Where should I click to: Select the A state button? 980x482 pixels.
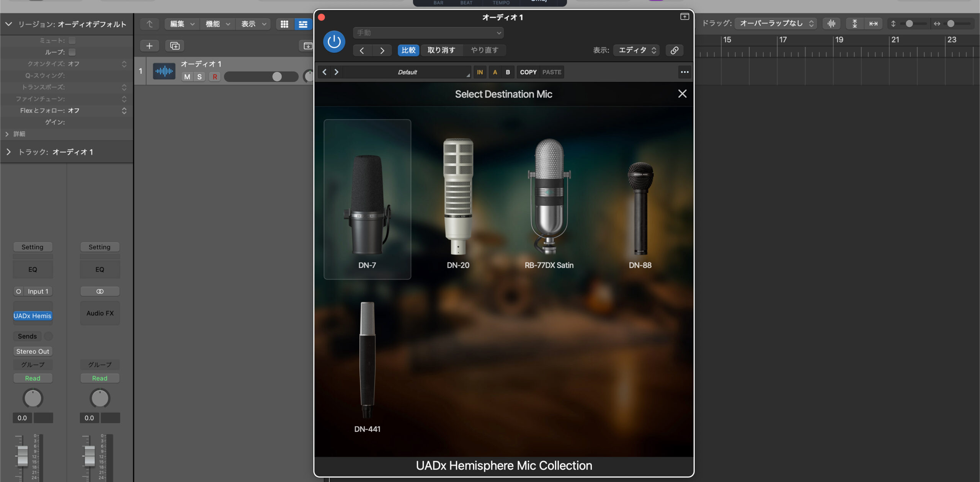pos(495,72)
